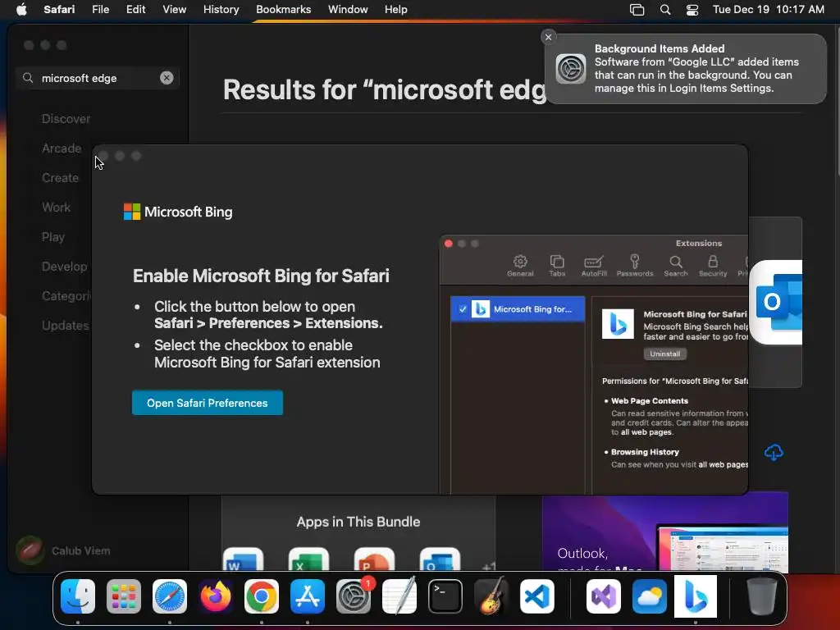Launch Firefox from the dock
840x630 pixels.
click(216, 596)
